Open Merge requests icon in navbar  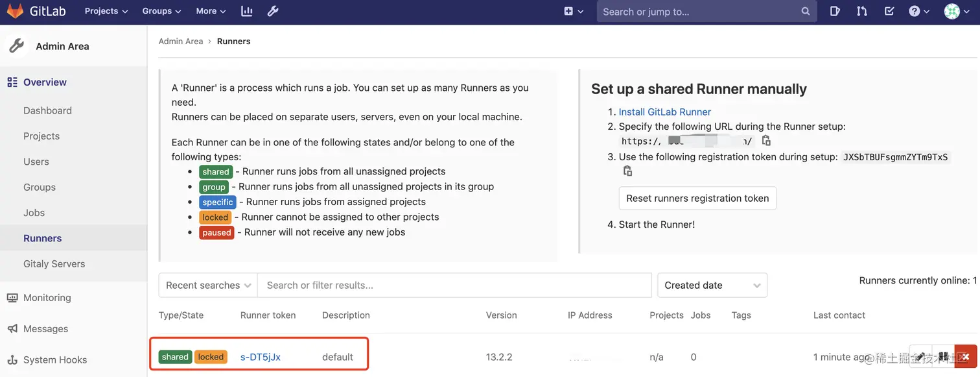(x=861, y=11)
